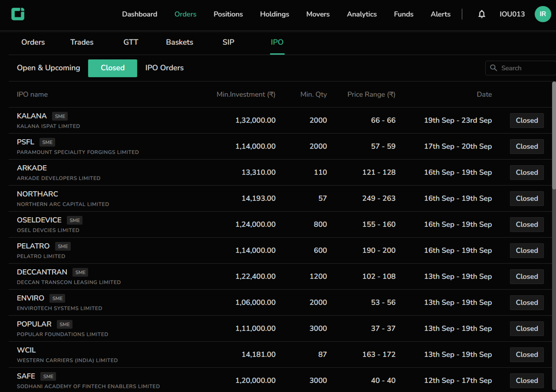Click Closed button for DECCANTRAN row
556x392 pixels.
click(527, 276)
